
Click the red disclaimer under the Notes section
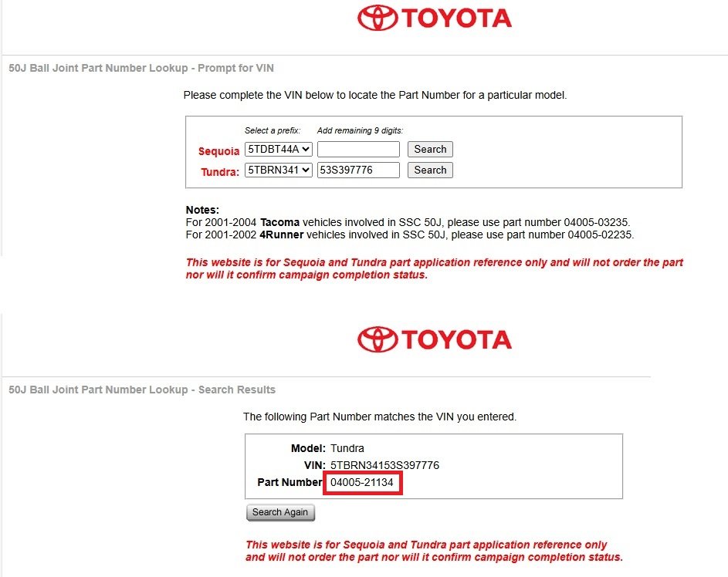pyautogui.click(x=435, y=268)
